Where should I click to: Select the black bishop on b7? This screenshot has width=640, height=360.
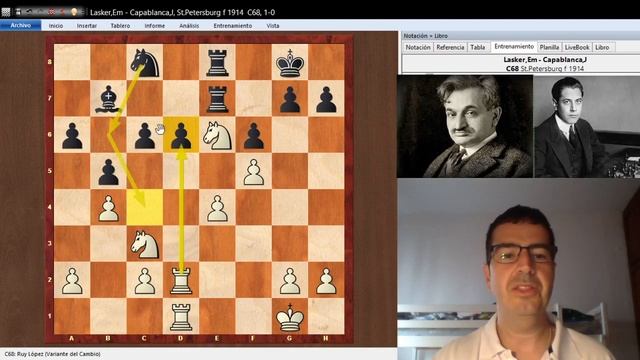108,99
